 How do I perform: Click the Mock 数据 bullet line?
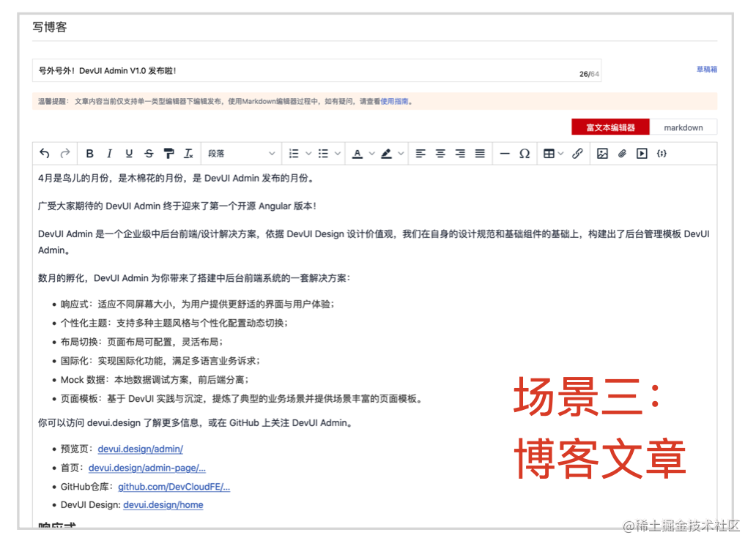click(x=155, y=379)
